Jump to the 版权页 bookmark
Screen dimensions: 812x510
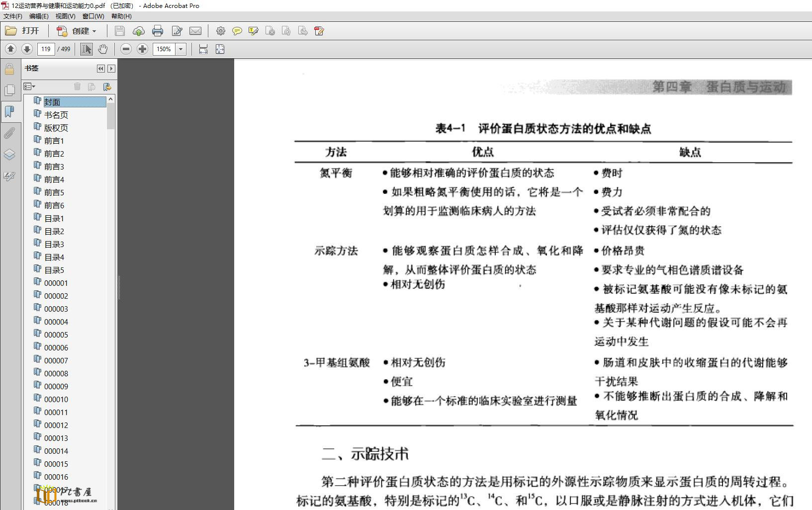[56, 128]
